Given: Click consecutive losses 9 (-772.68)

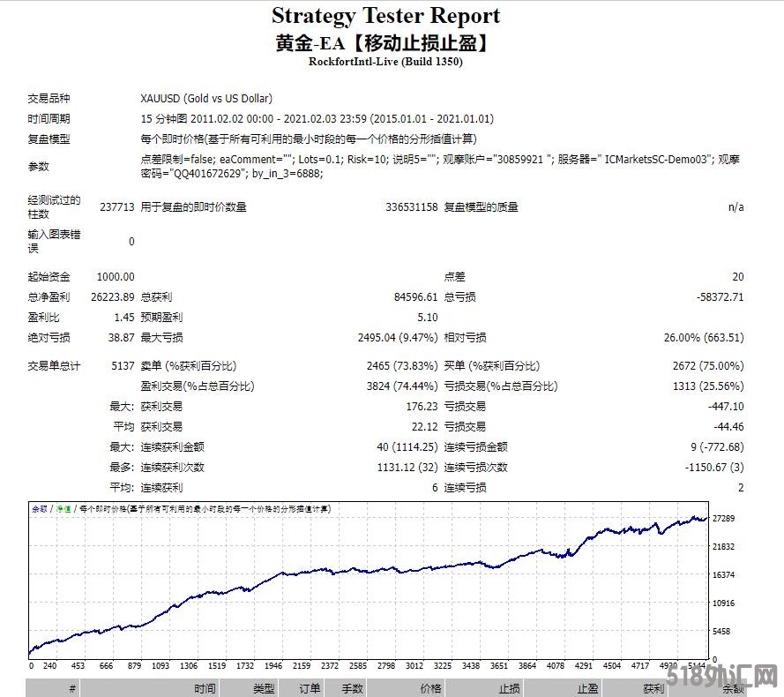Looking at the screenshot, I should 717,446.
